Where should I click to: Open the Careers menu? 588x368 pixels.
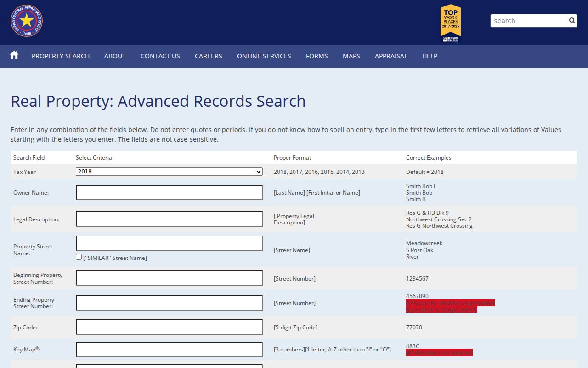[x=209, y=56]
